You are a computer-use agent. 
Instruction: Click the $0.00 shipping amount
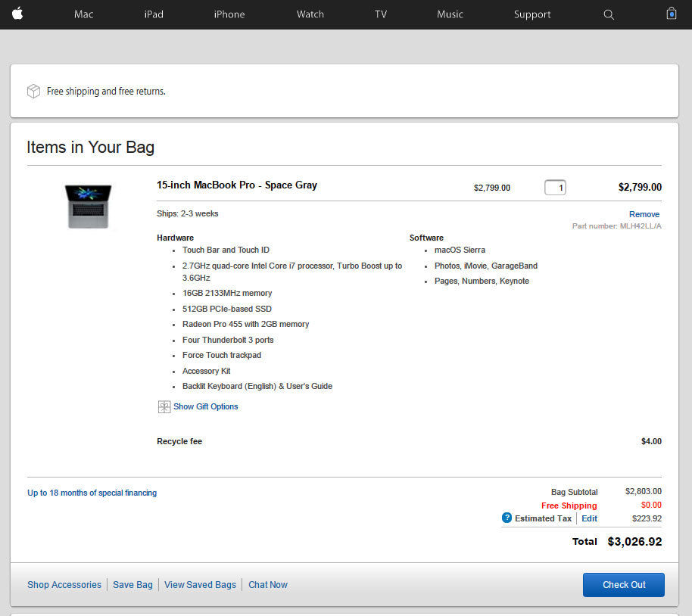[x=651, y=505]
